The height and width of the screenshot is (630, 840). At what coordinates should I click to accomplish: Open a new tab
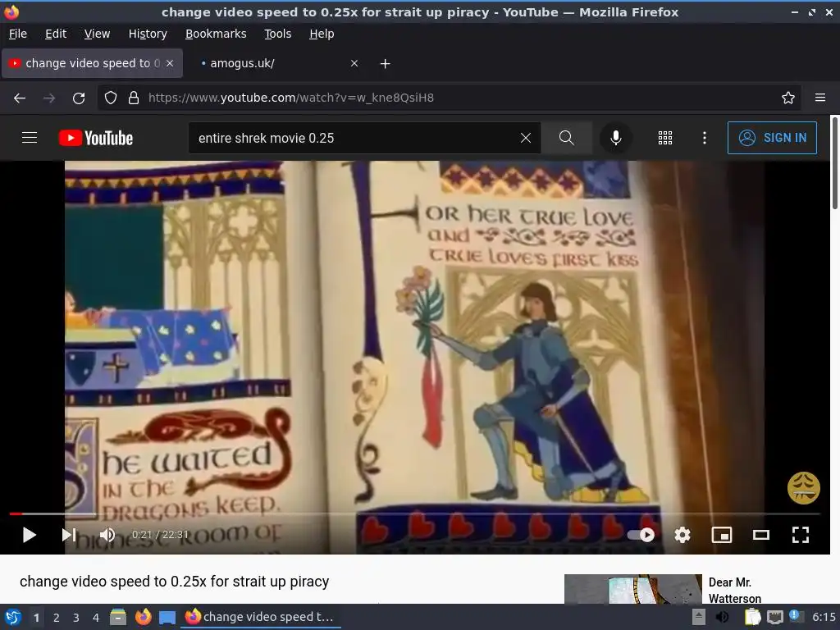[386, 64]
